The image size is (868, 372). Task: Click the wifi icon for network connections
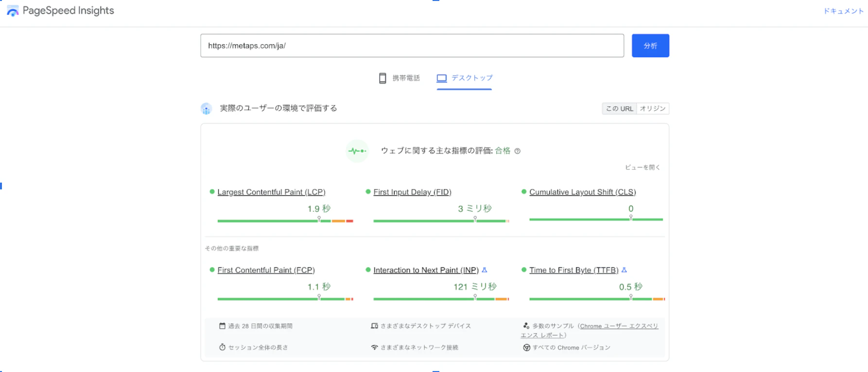pyautogui.click(x=374, y=347)
